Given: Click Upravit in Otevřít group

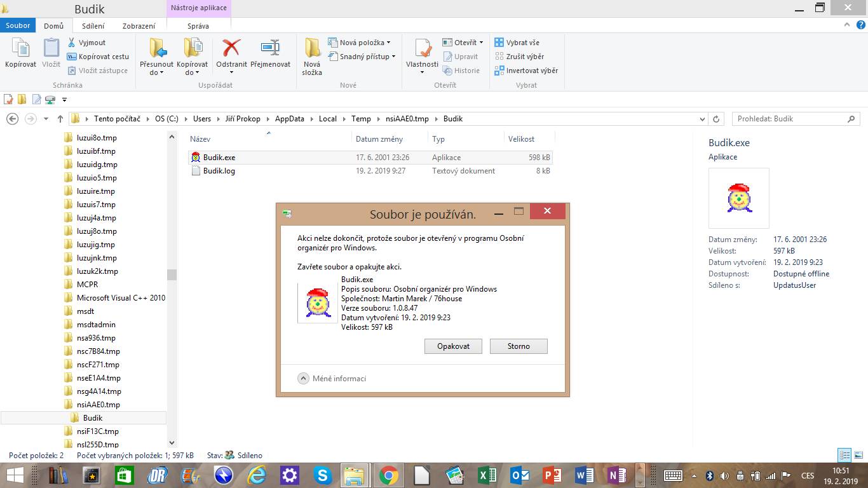Looking at the screenshot, I should (x=461, y=57).
